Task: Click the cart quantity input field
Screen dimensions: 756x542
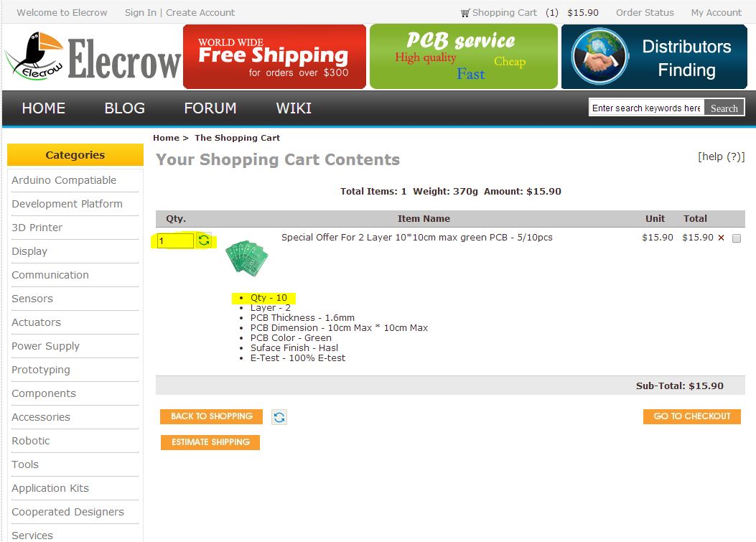Action: [x=175, y=240]
